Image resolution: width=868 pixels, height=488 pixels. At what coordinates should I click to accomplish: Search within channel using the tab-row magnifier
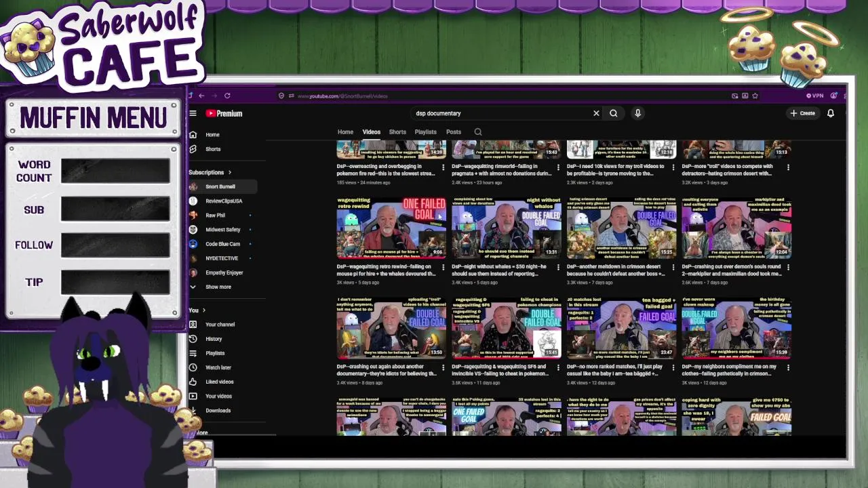478,132
